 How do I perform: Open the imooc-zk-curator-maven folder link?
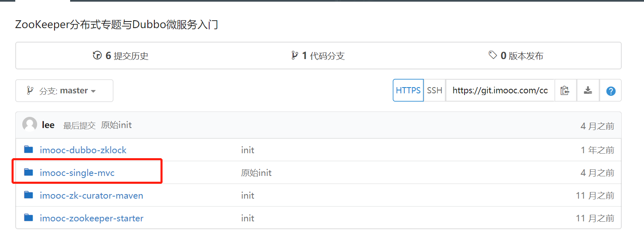tap(92, 195)
